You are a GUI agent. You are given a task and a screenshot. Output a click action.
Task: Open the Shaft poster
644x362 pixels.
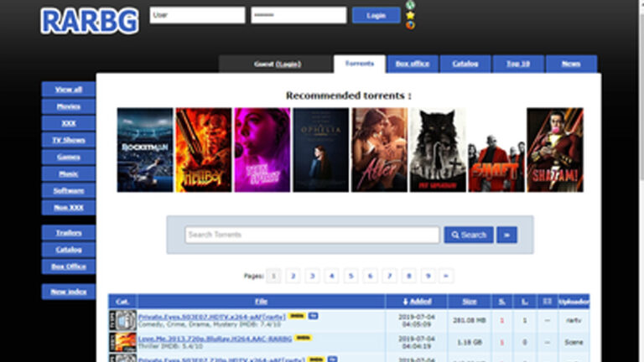496,150
